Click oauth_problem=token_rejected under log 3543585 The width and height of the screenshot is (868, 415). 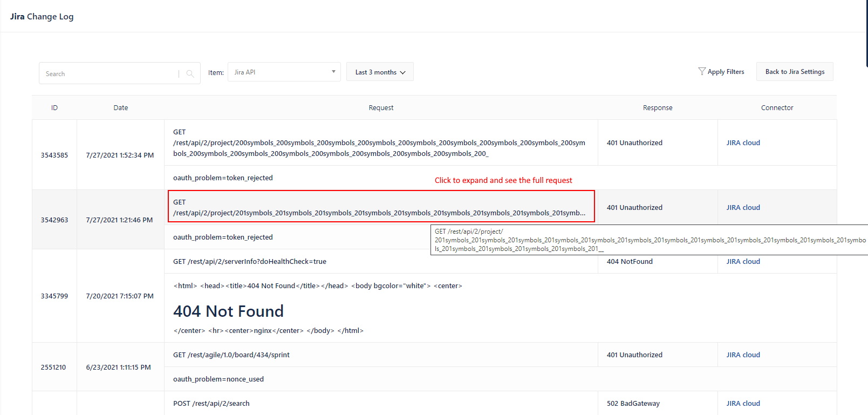223,178
